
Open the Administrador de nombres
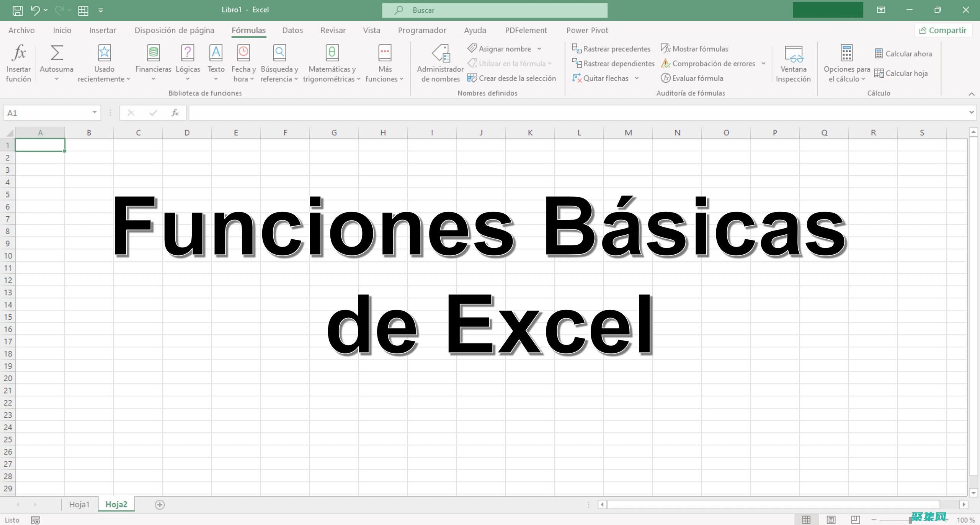pyautogui.click(x=440, y=62)
